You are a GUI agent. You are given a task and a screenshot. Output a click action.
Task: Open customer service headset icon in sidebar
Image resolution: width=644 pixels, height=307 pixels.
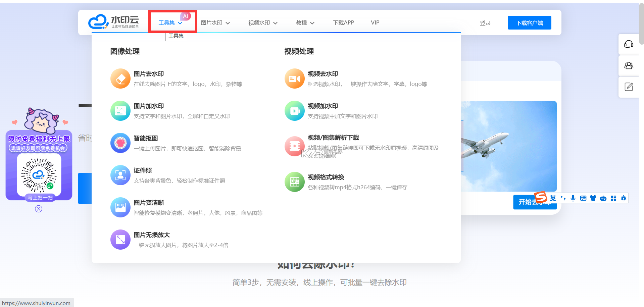[x=629, y=44]
